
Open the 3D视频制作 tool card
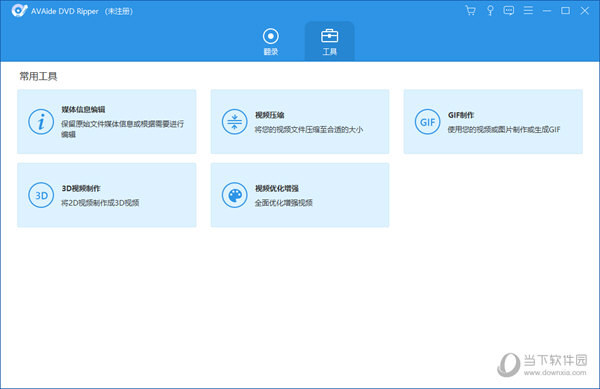click(107, 195)
